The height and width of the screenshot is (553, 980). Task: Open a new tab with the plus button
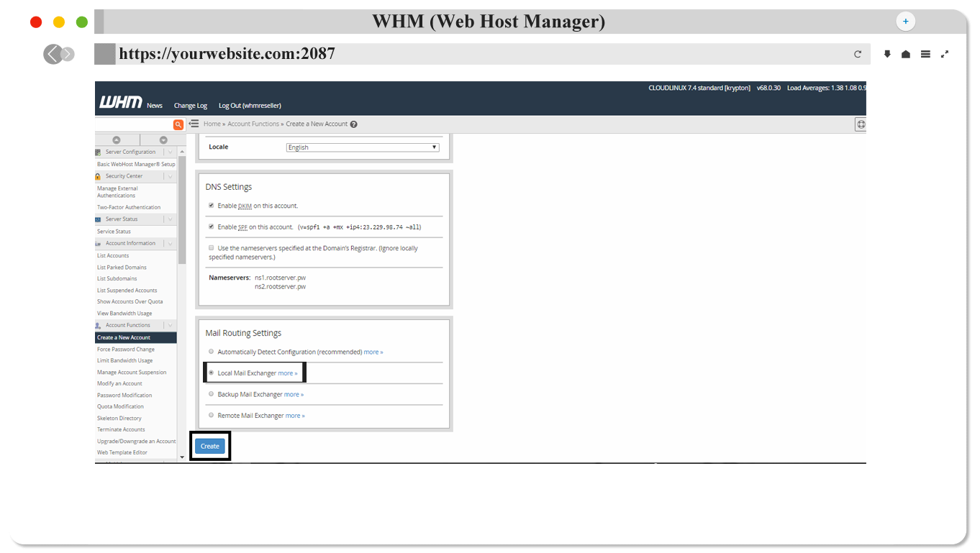pyautogui.click(x=906, y=22)
